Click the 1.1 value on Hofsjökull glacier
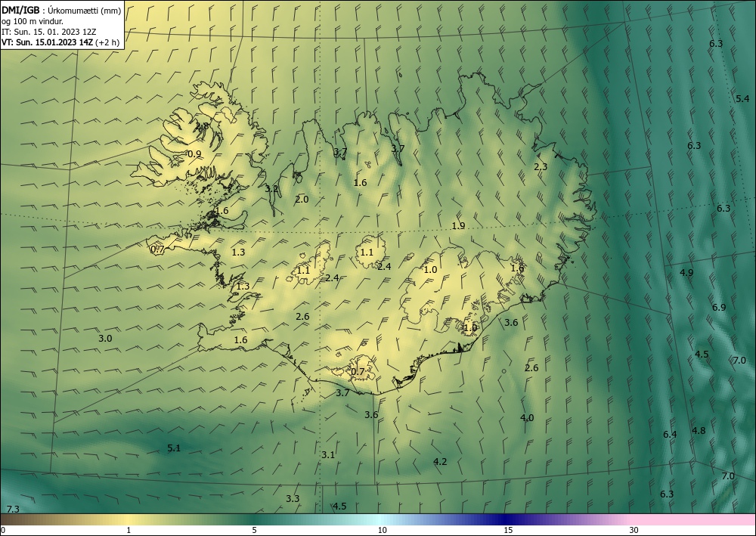 pyautogui.click(x=367, y=252)
